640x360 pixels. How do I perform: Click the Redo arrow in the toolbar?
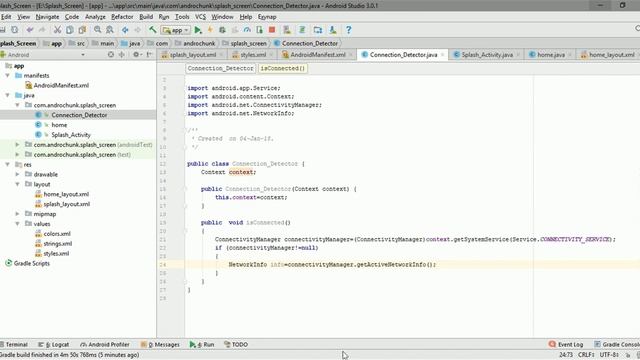tap(42, 30)
